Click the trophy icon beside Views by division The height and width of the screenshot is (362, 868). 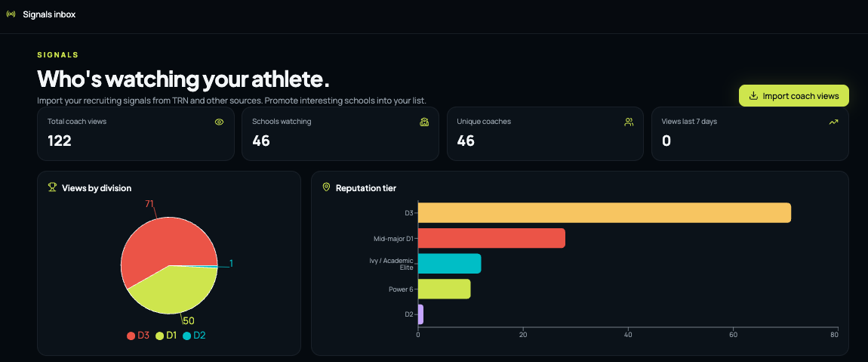53,187
